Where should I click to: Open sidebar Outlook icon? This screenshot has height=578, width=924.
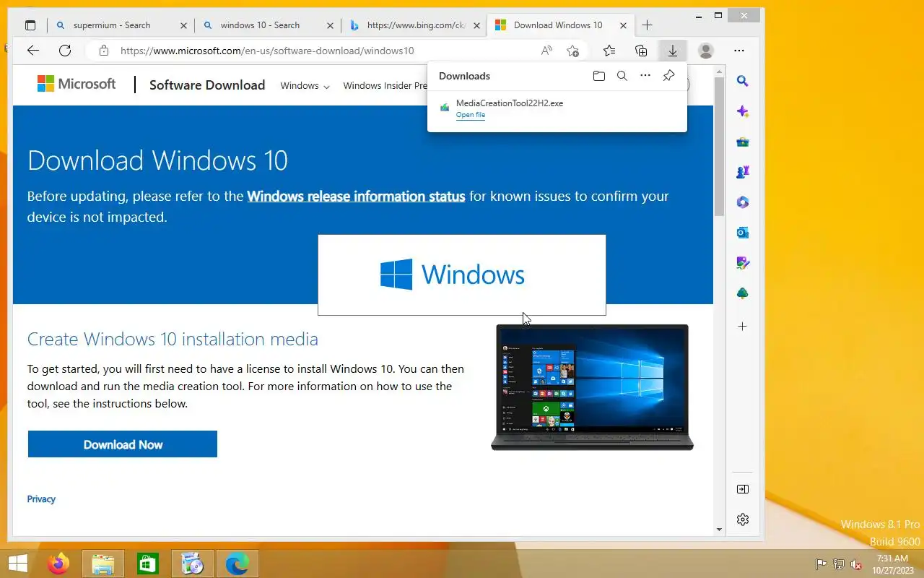743,233
